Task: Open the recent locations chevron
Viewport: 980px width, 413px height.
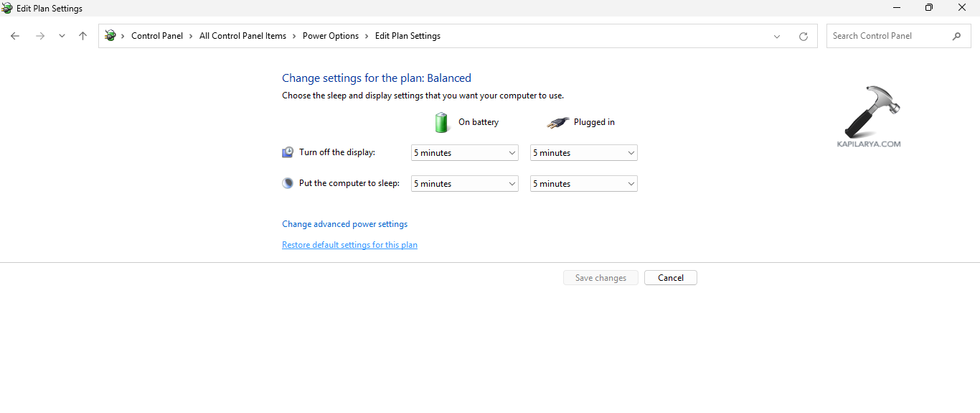Action: click(x=62, y=36)
